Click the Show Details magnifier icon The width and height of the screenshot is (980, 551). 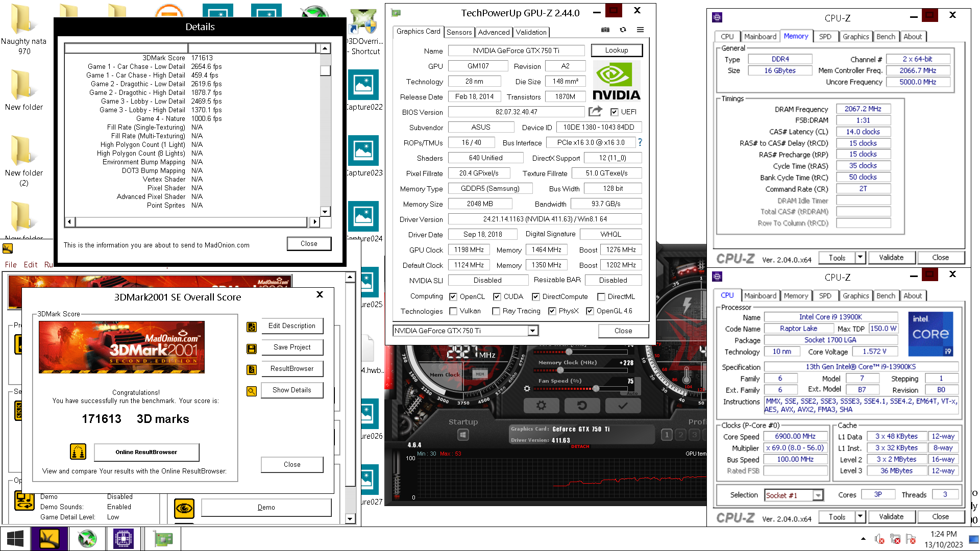(252, 391)
